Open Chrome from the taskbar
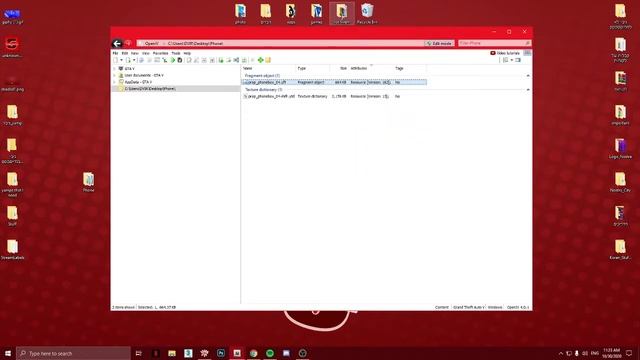 (x=253, y=353)
